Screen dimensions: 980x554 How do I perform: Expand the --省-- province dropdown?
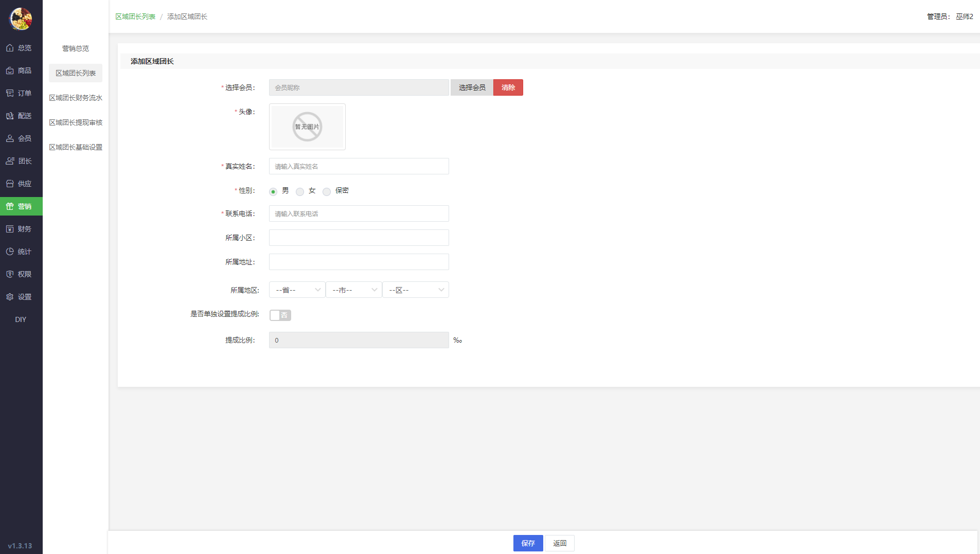pyautogui.click(x=297, y=290)
